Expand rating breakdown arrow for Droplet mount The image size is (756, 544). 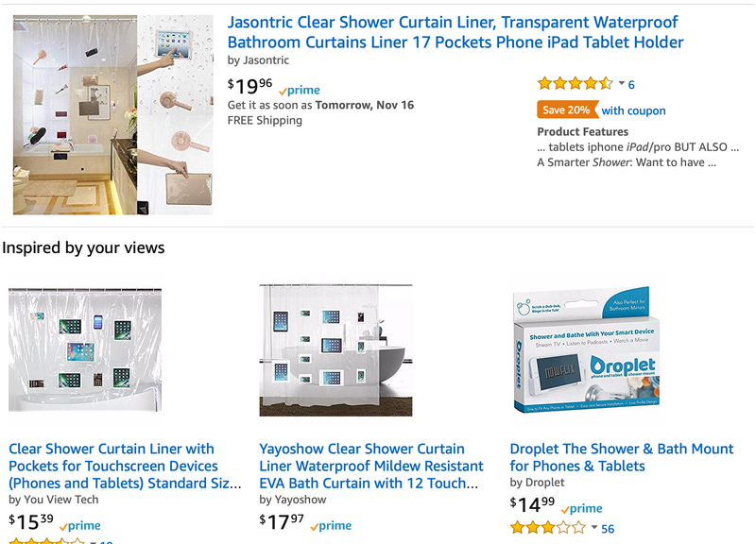click(x=593, y=528)
